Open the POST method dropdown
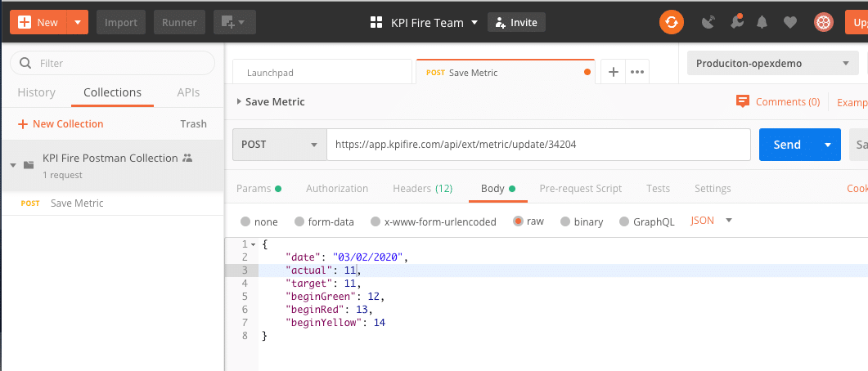 (279, 145)
